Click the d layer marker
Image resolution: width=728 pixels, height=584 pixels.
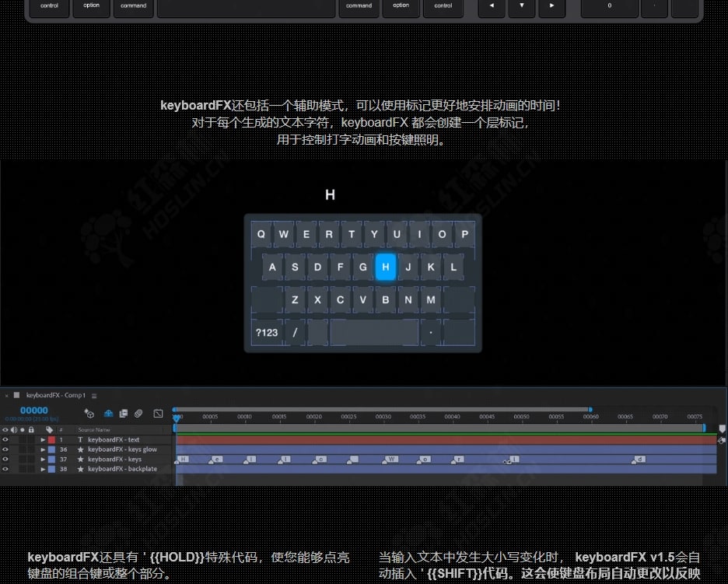click(x=639, y=459)
